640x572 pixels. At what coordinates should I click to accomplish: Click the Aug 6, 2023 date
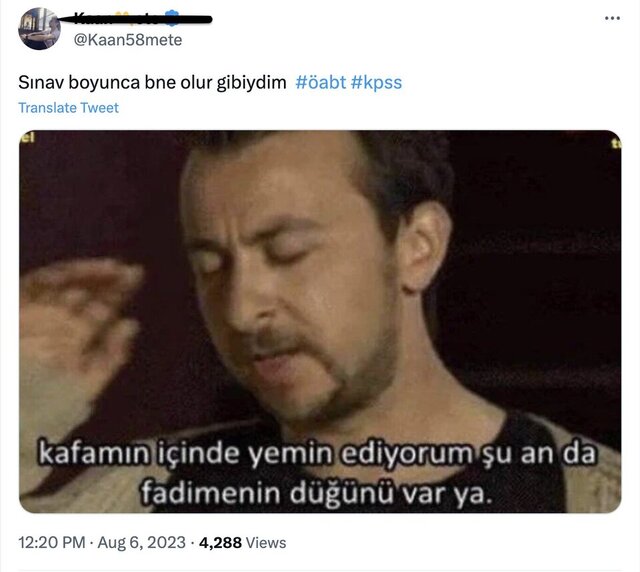click(142, 543)
